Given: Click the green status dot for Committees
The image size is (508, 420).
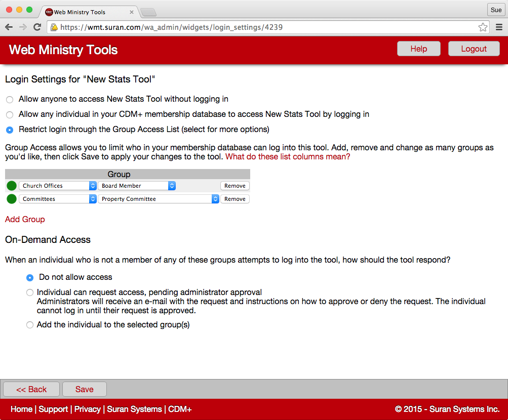Looking at the screenshot, I should (12, 199).
